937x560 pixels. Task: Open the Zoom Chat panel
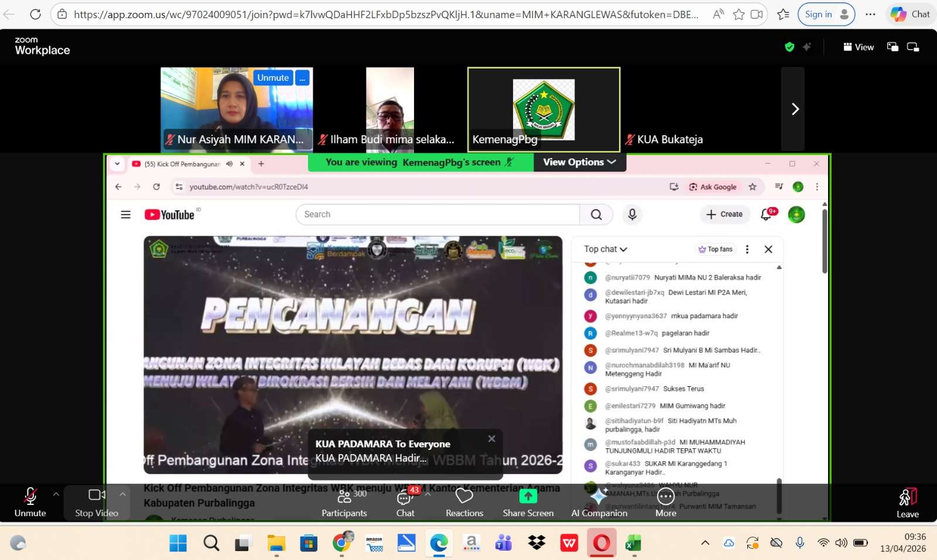405,503
